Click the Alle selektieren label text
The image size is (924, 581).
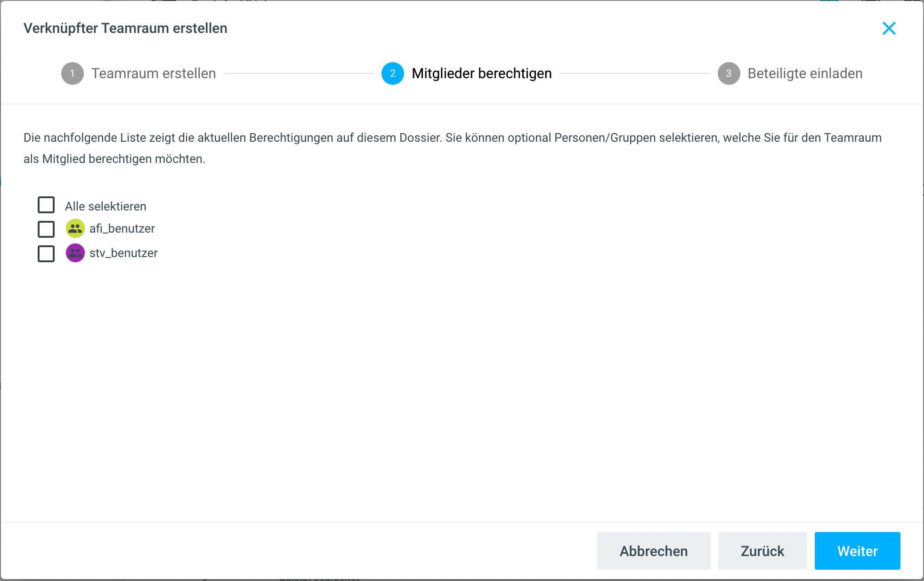(x=105, y=206)
